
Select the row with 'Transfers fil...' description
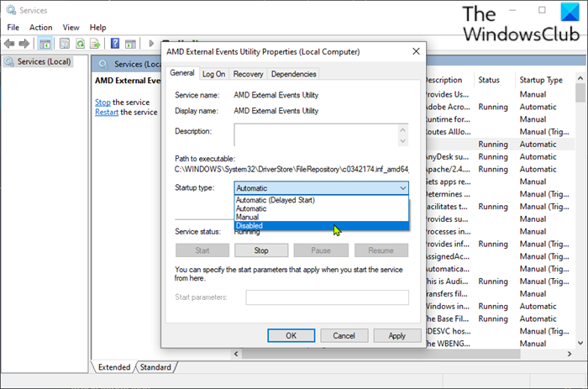pos(501,294)
